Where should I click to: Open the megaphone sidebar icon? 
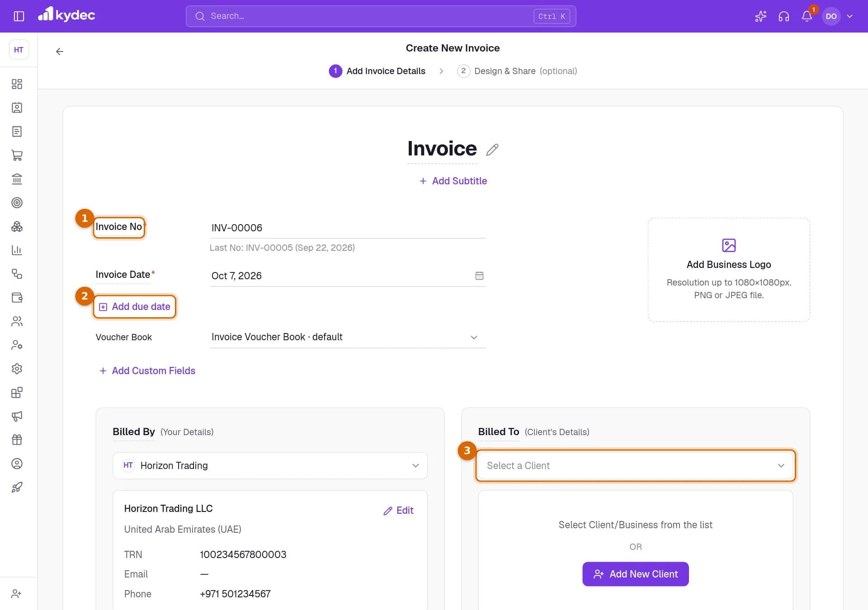coord(17,416)
